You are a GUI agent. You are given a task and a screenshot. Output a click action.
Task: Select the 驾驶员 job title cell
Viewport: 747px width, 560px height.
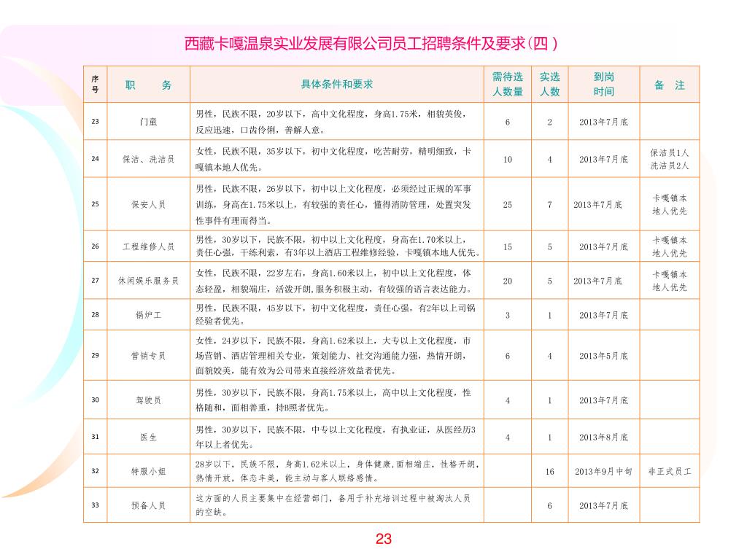click(x=148, y=400)
